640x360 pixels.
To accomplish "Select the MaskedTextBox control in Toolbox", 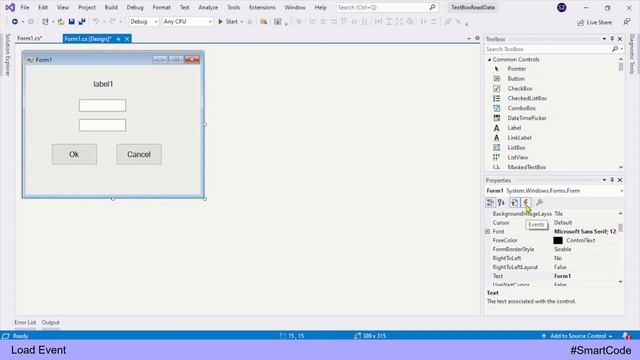I will coord(527,167).
